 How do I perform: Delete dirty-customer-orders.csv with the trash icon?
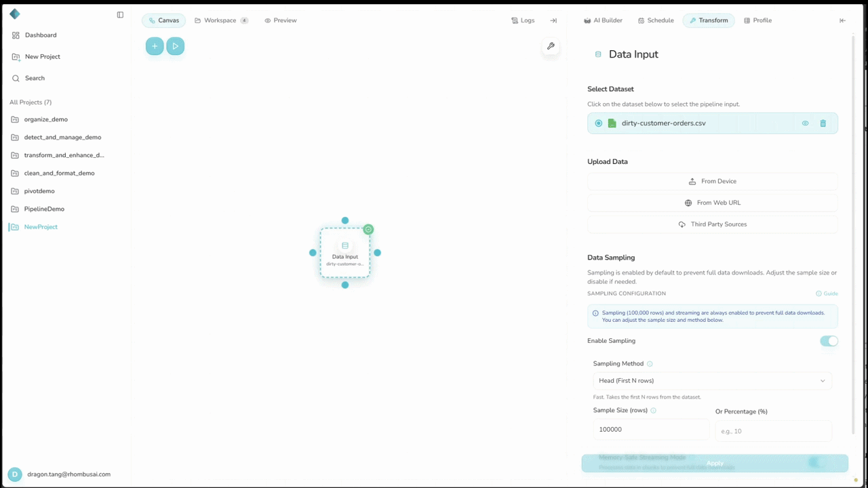(x=823, y=123)
